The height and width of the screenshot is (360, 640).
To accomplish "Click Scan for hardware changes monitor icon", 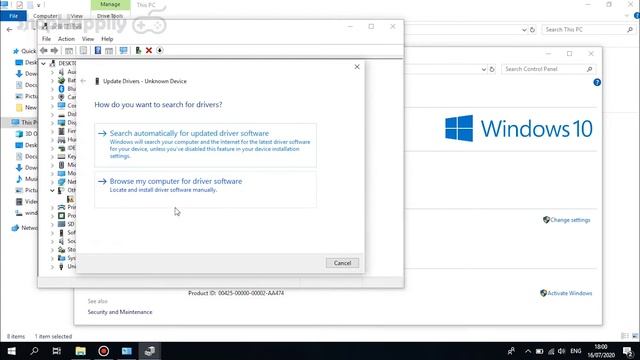I will tap(123, 50).
